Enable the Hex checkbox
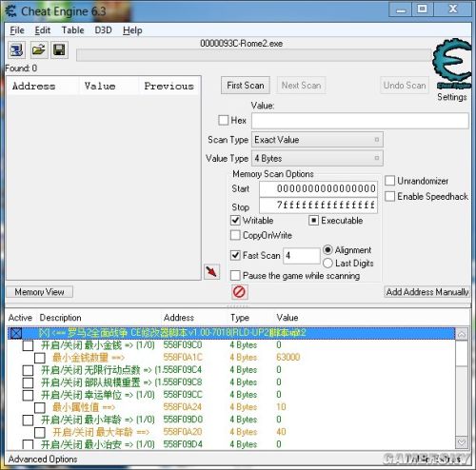Screen dimensions: 476x470 tap(224, 120)
